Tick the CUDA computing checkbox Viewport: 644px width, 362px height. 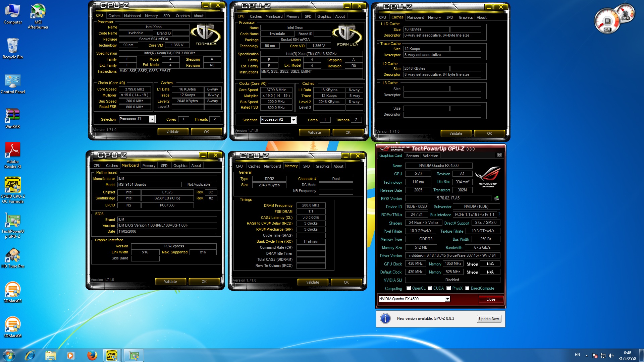click(430, 288)
